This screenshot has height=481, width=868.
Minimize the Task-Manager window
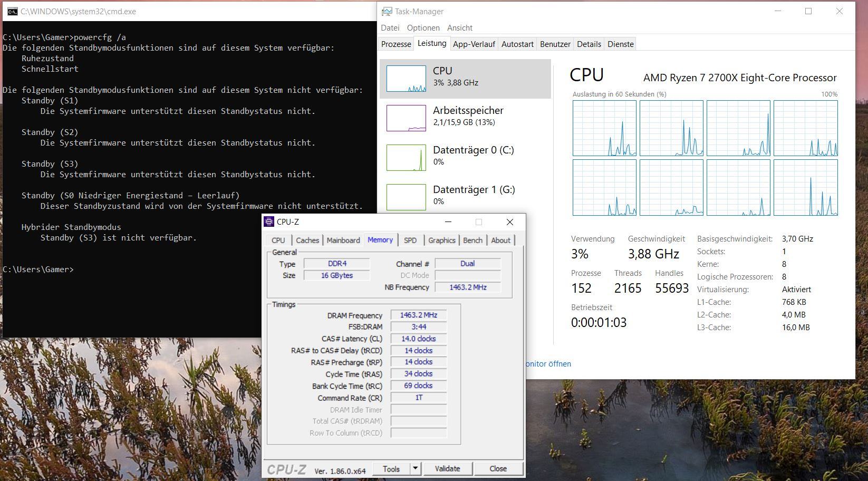click(778, 11)
